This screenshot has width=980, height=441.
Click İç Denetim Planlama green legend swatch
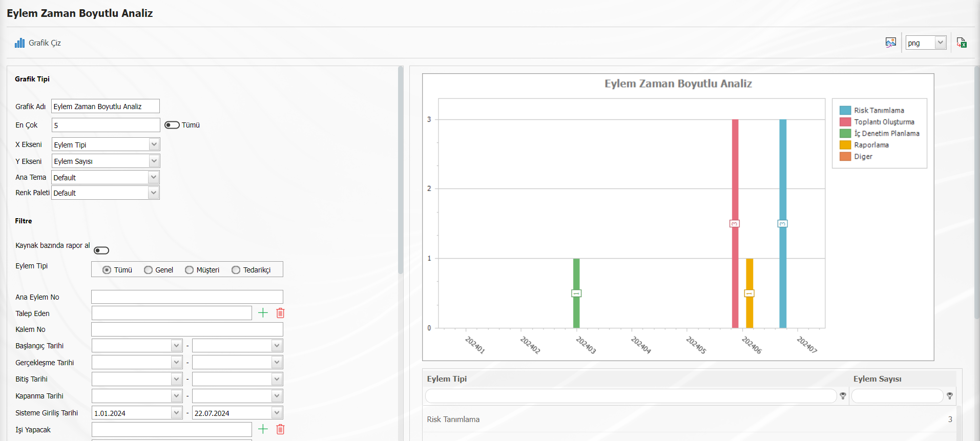point(845,133)
